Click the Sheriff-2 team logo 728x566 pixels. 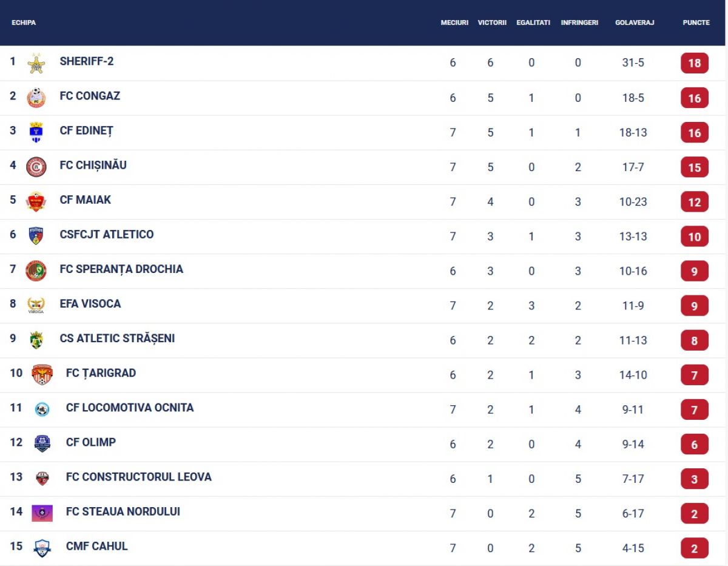[x=36, y=63]
